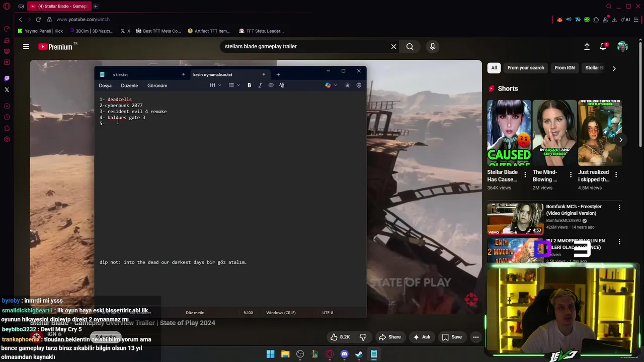
Task: Open Windows Start menu
Action: tap(270, 354)
